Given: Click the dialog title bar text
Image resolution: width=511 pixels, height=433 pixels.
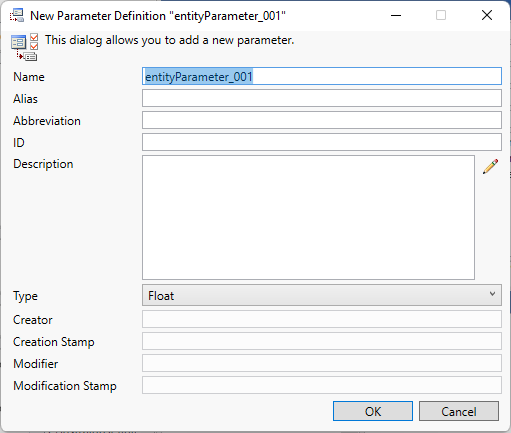Looking at the screenshot, I should (158, 16).
